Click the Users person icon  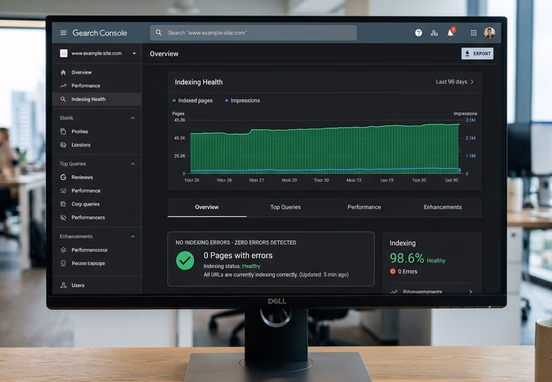[63, 285]
